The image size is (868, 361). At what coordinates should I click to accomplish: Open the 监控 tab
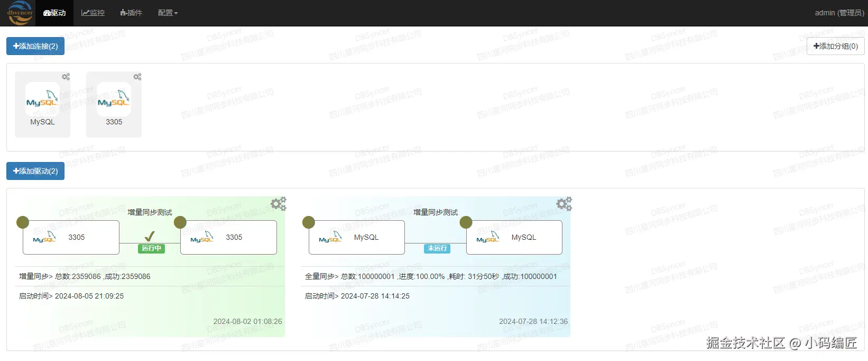(93, 13)
